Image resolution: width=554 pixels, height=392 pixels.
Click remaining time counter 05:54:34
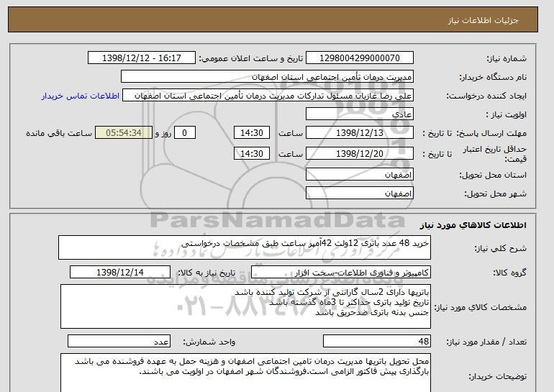pos(124,133)
